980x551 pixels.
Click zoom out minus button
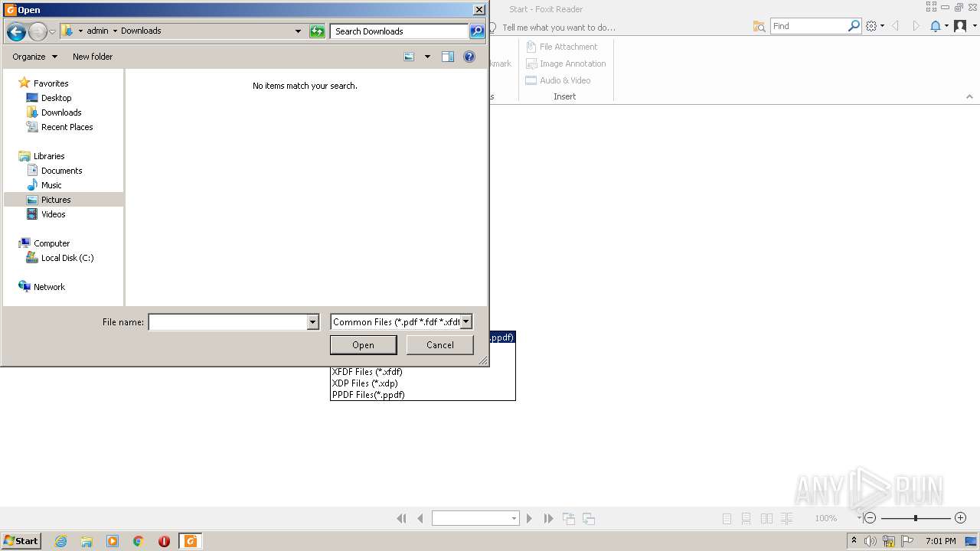point(870,518)
